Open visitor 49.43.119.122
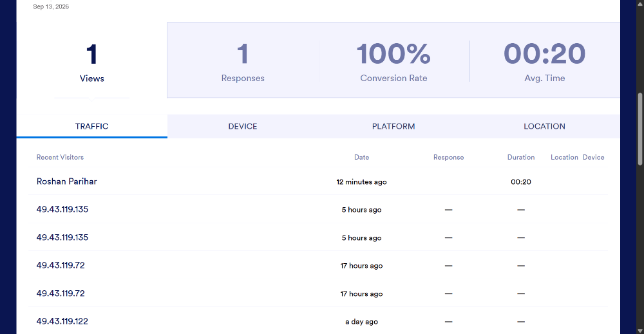Image resolution: width=644 pixels, height=334 pixels. (62, 321)
